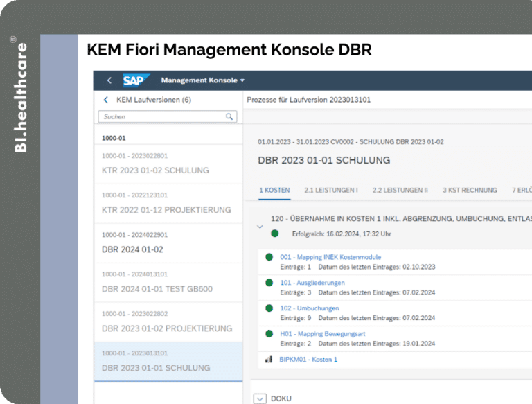Switch to the 2.2 LEISTUNGEN II tab
Image resolution: width=532 pixels, height=404 pixels.
click(x=400, y=190)
